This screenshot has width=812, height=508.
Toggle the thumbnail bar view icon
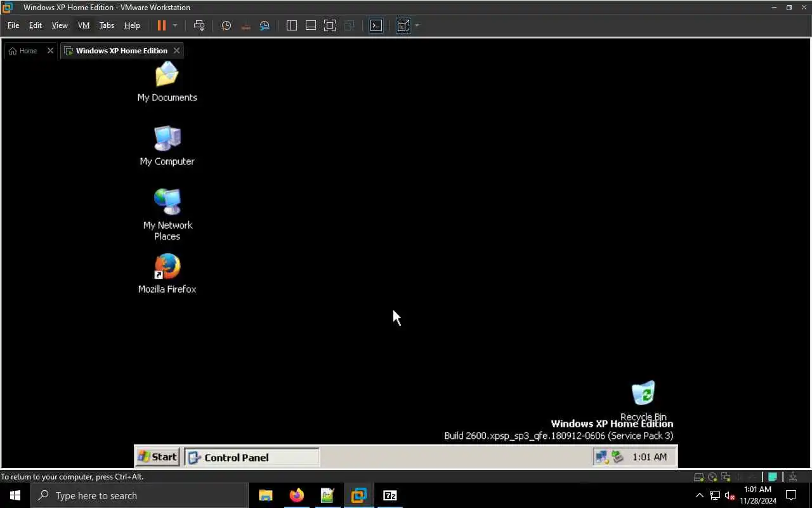click(x=311, y=25)
